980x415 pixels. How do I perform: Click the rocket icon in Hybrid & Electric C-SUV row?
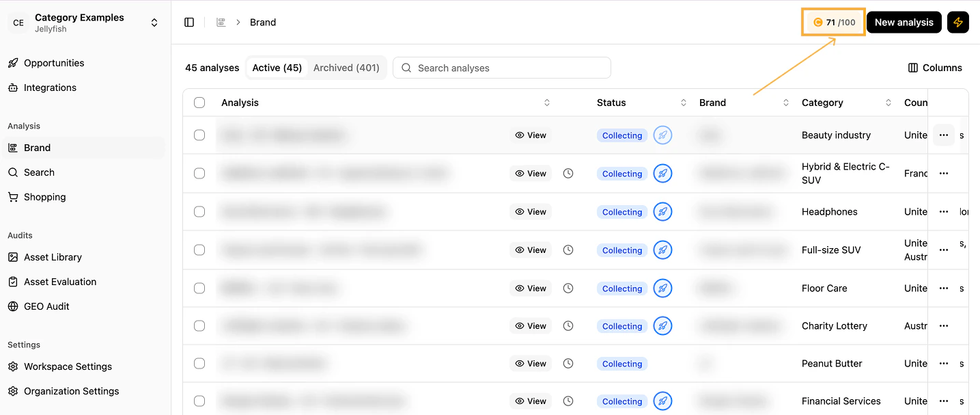coord(662,174)
